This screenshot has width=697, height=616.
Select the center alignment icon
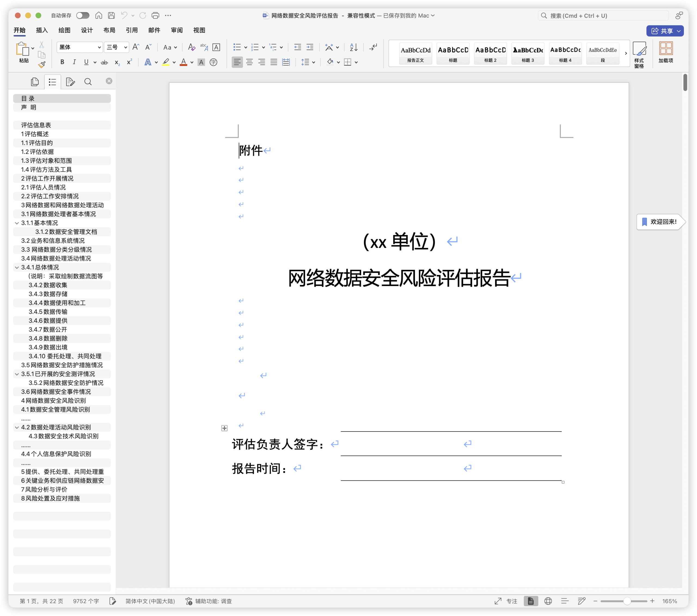[x=250, y=62]
